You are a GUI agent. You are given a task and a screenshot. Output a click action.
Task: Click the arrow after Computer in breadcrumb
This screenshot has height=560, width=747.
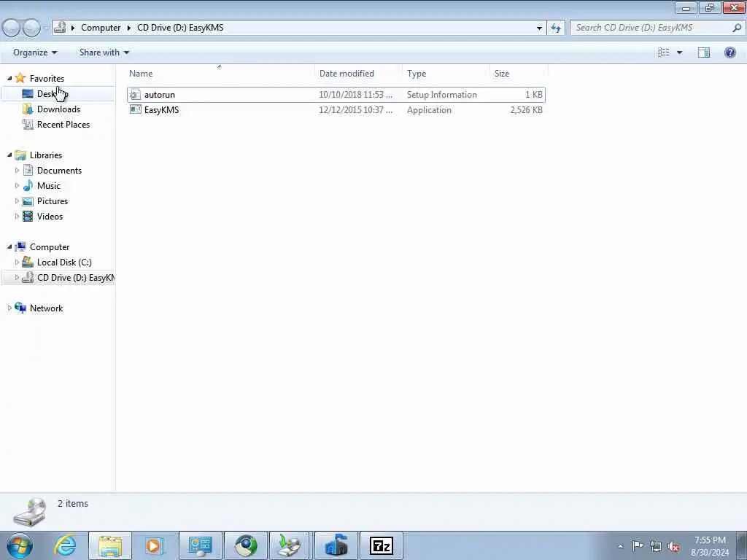pyautogui.click(x=128, y=28)
